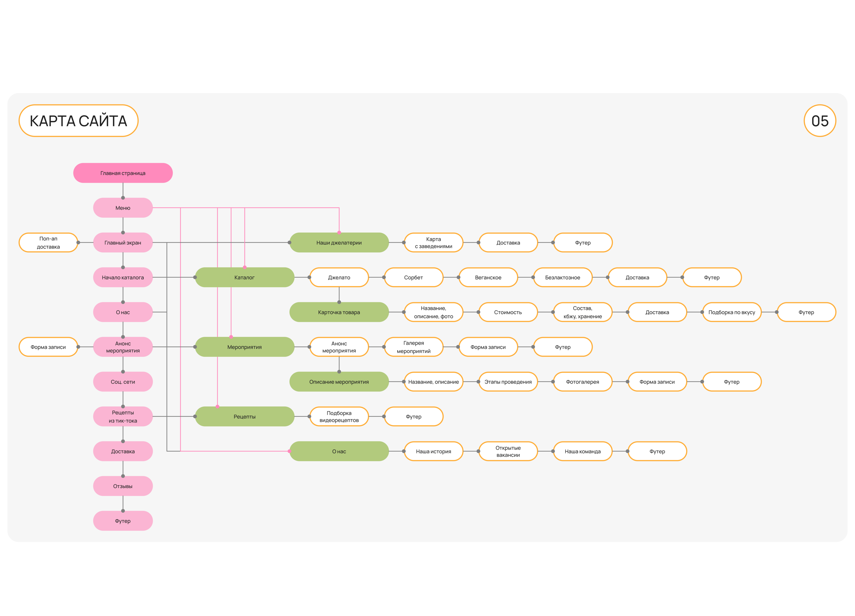Click the Поп-ап доставка box

(x=48, y=243)
